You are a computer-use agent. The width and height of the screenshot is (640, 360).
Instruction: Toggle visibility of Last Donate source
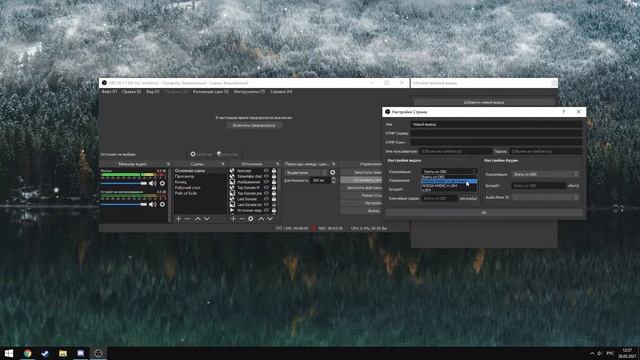coord(266,199)
